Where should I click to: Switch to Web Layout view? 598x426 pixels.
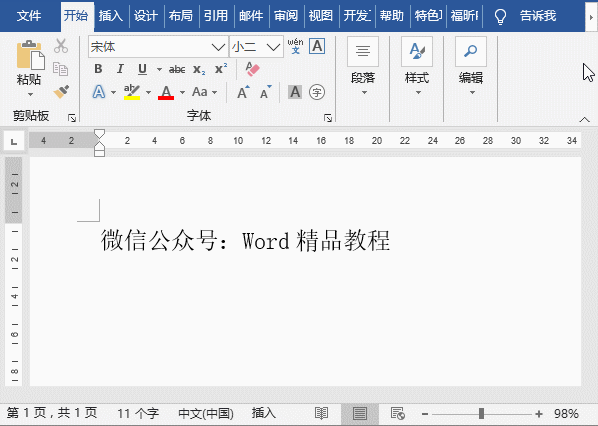pos(398,413)
